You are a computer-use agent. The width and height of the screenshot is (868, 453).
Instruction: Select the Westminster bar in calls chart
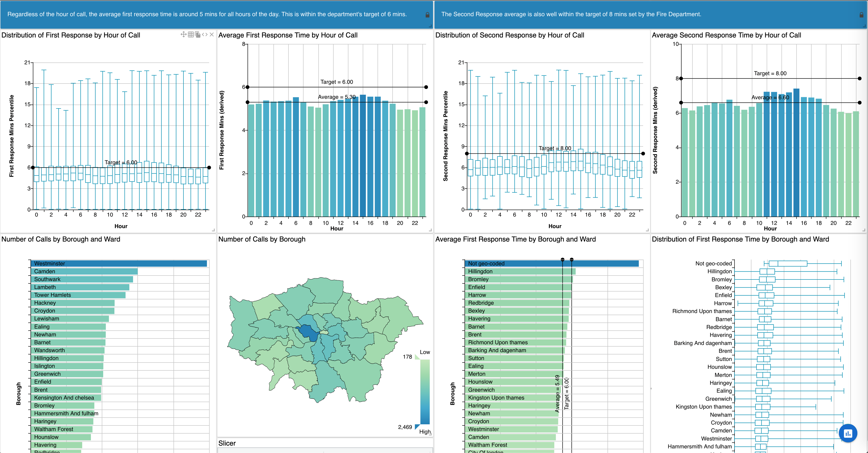[119, 264]
